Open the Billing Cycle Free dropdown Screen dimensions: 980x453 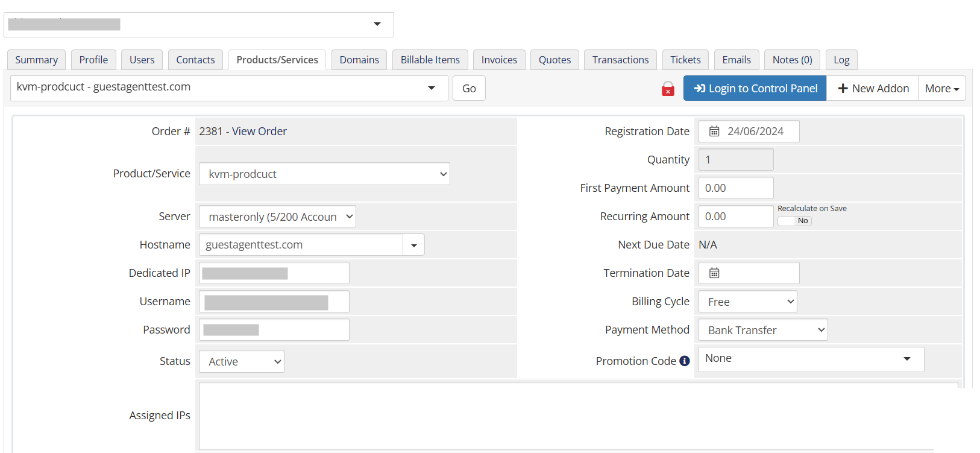748,302
